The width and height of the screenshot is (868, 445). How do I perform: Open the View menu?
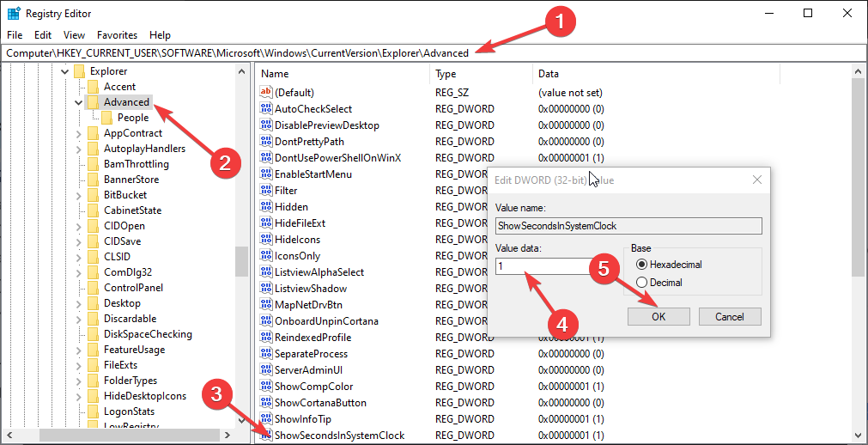[74, 35]
